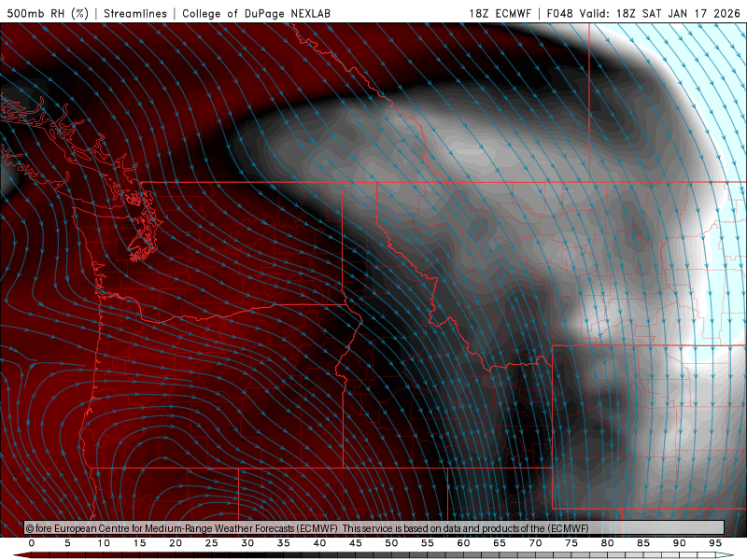The width and height of the screenshot is (747, 560).
Task: Click "College of DuPage NEXLAB" header text
Action: click(256, 13)
